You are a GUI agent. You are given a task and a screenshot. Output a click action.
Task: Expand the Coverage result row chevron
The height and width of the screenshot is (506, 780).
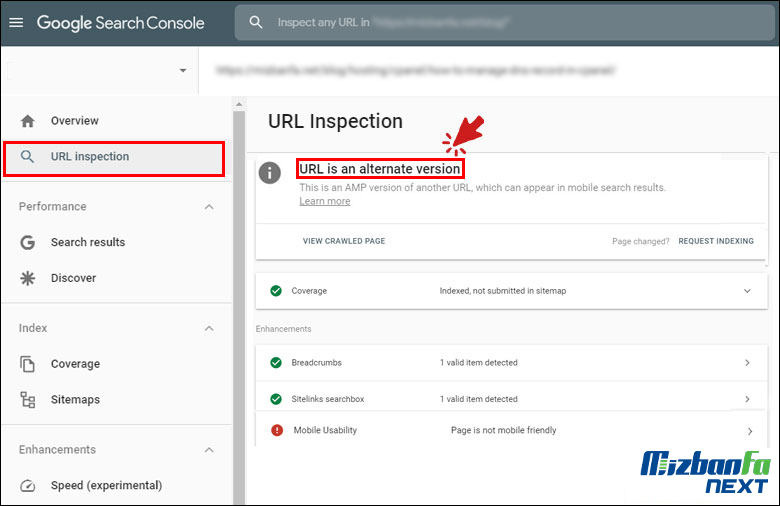tap(747, 291)
